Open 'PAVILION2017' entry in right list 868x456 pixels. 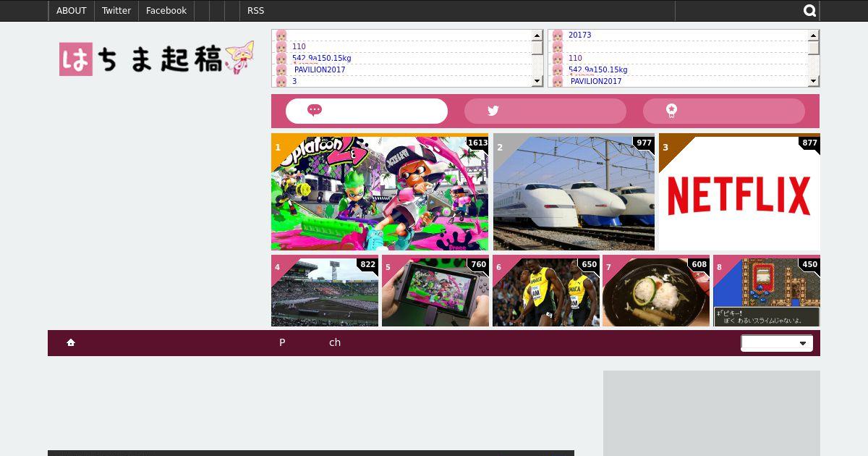[596, 81]
